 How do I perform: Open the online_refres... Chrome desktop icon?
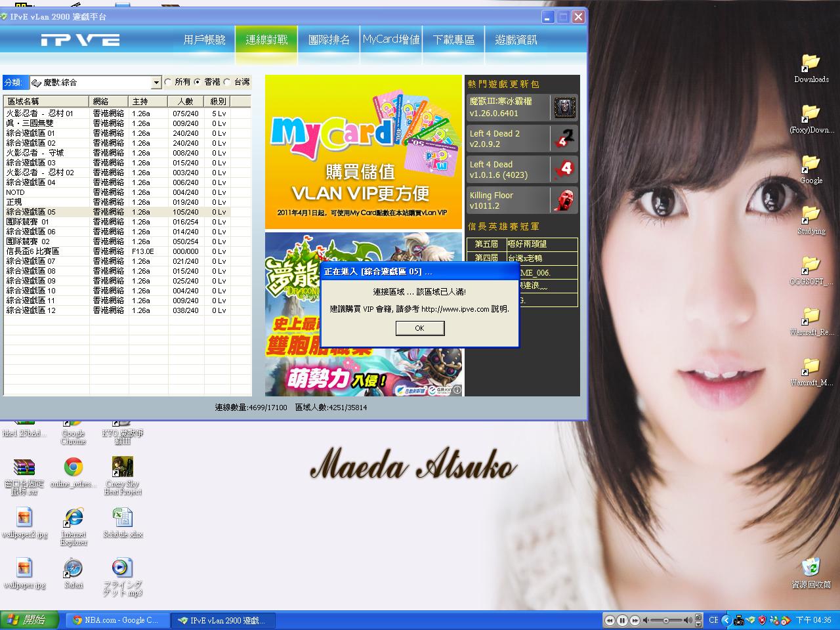(x=73, y=472)
